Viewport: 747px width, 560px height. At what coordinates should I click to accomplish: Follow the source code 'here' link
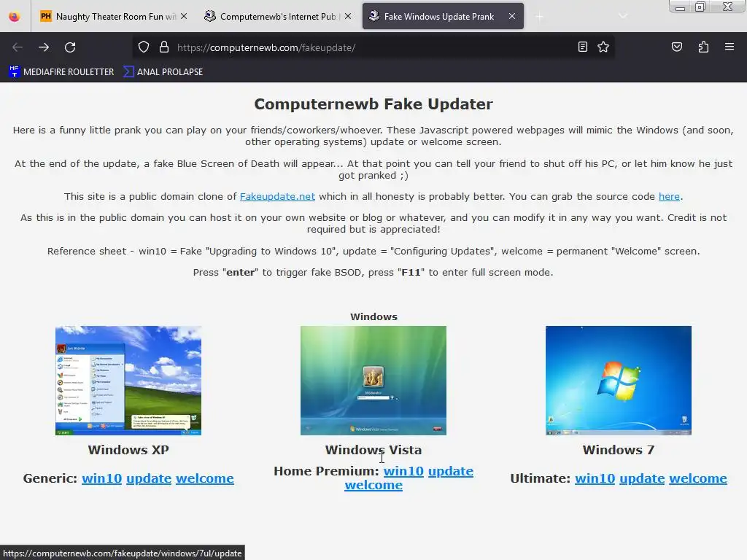669,197
